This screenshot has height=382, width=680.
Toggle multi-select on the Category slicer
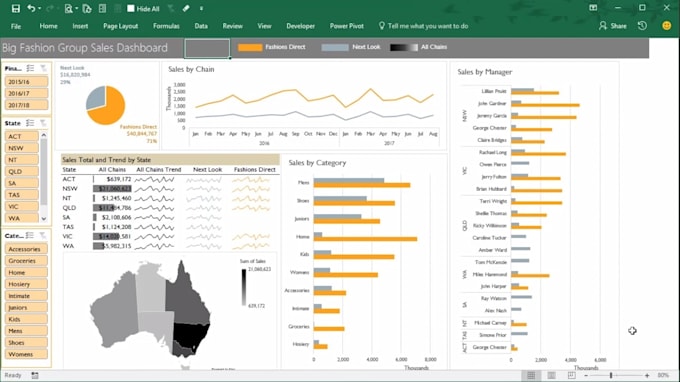pos(30,235)
